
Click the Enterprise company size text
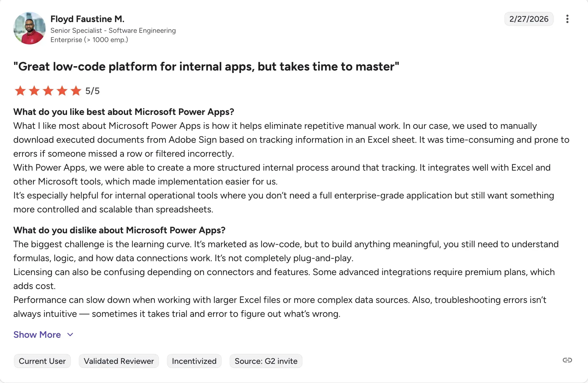click(x=89, y=40)
